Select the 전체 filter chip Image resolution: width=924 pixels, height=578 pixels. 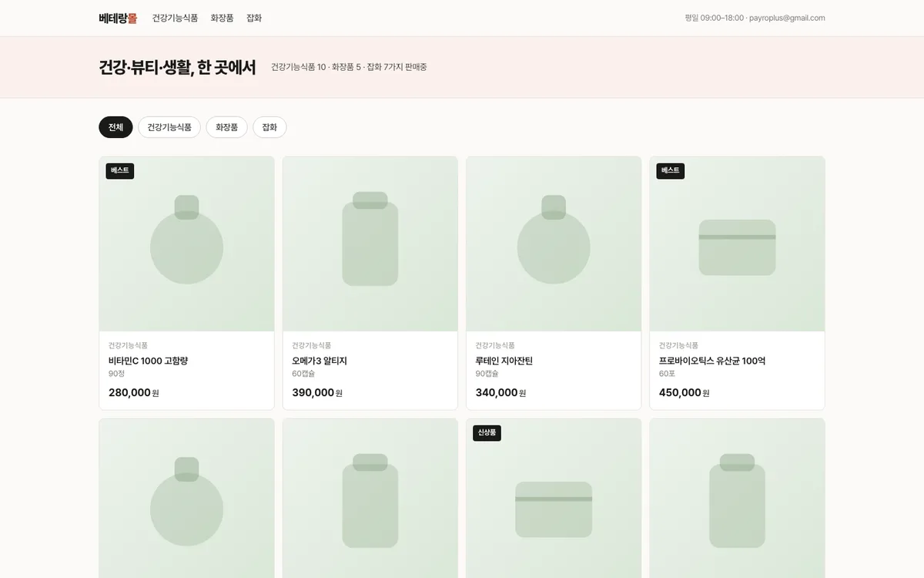pos(115,127)
